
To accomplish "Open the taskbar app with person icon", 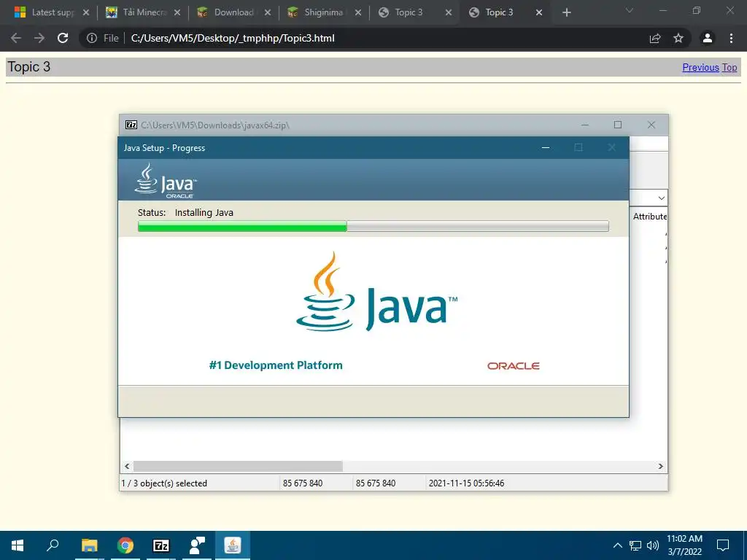I will point(197,545).
